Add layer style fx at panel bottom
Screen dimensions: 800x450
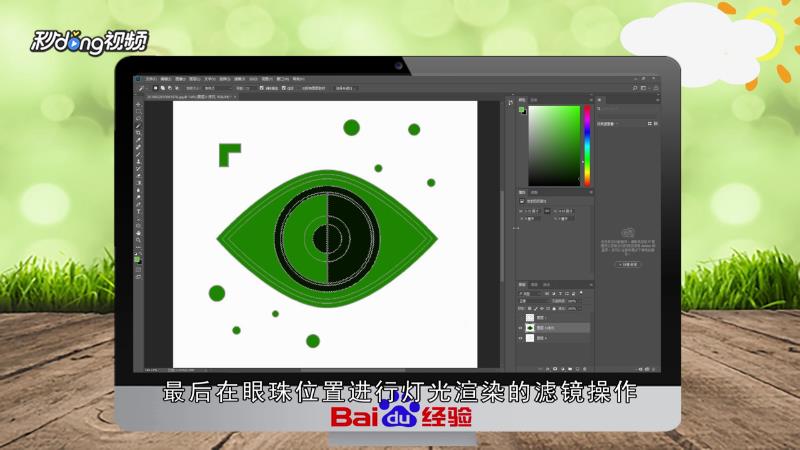[547, 369]
